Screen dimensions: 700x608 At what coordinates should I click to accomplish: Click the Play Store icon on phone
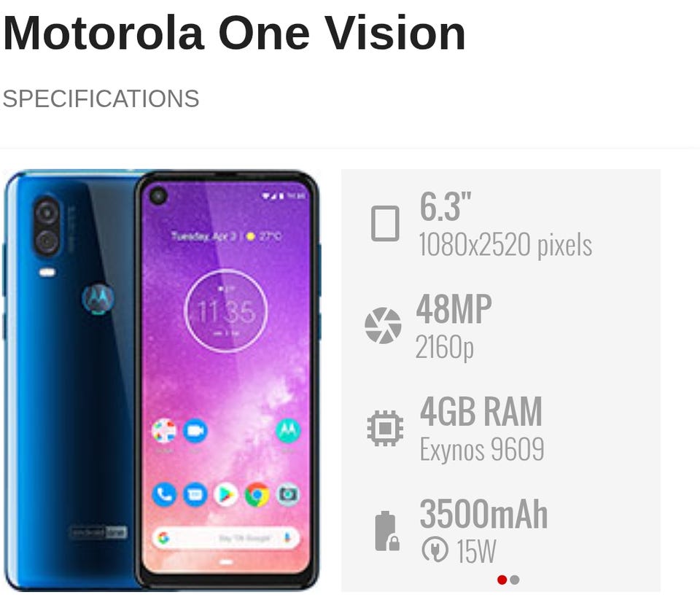point(226,494)
